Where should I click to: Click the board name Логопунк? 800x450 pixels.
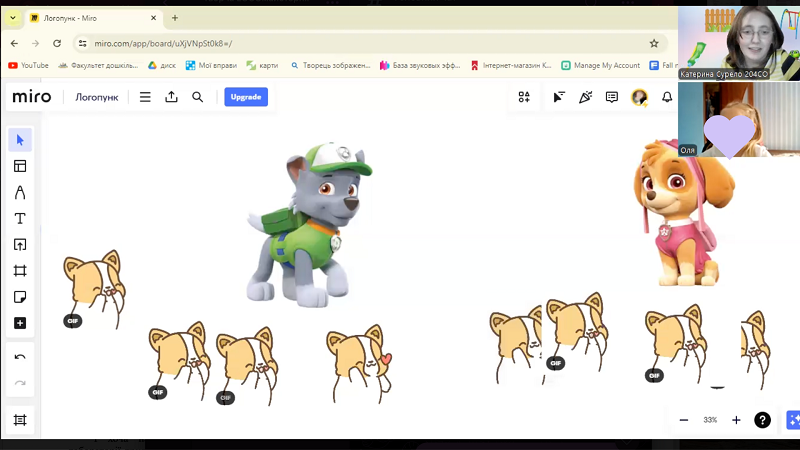click(96, 97)
